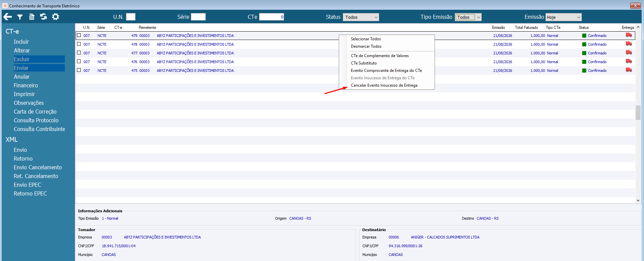
Task: Click Envio under XML
Action: [20, 150]
